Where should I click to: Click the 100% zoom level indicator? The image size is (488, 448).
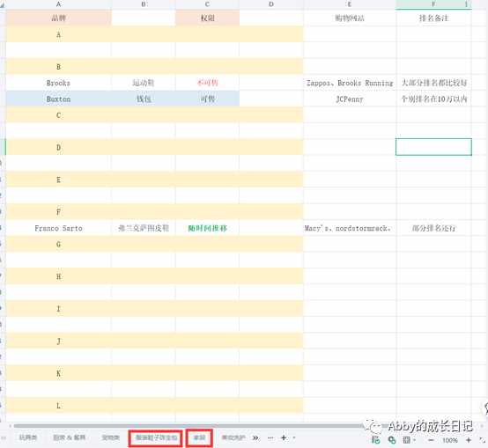(450, 440)
